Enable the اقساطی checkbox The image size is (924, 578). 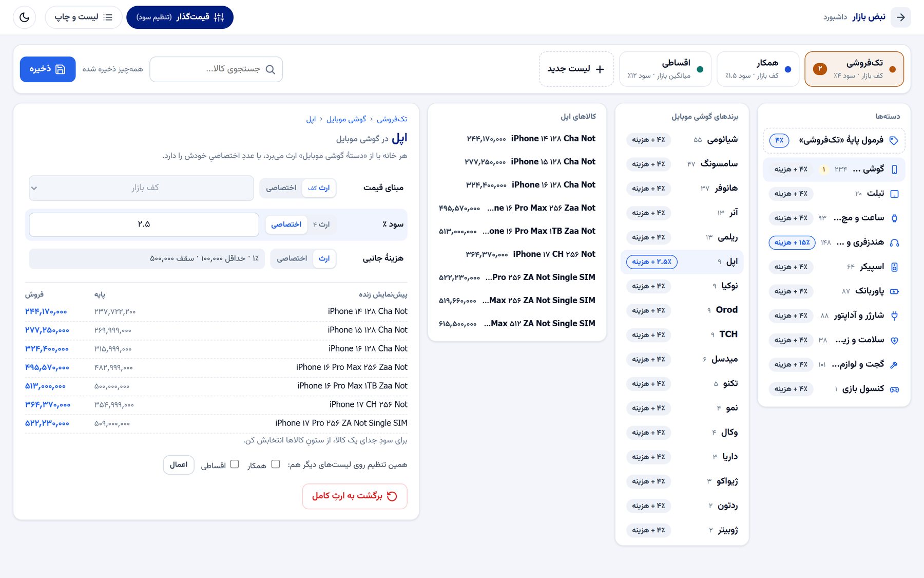pos(235,464)
